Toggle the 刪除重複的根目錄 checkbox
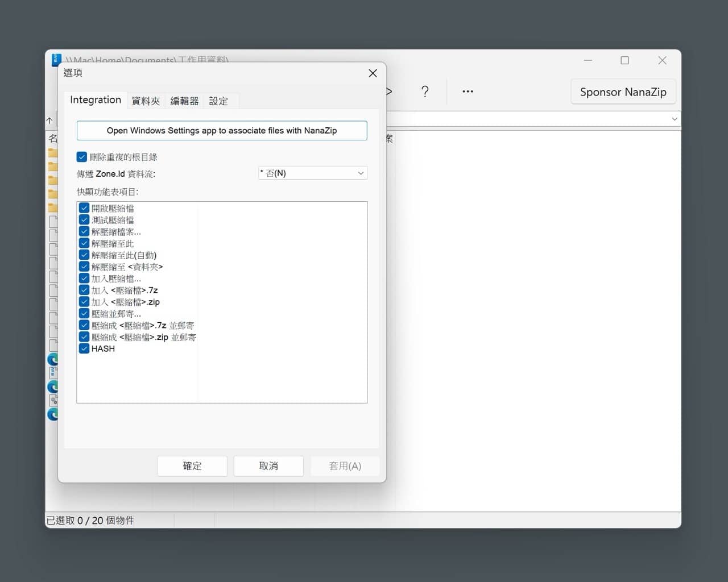Screen dimensions: 728x582 [x=82, y=157]
